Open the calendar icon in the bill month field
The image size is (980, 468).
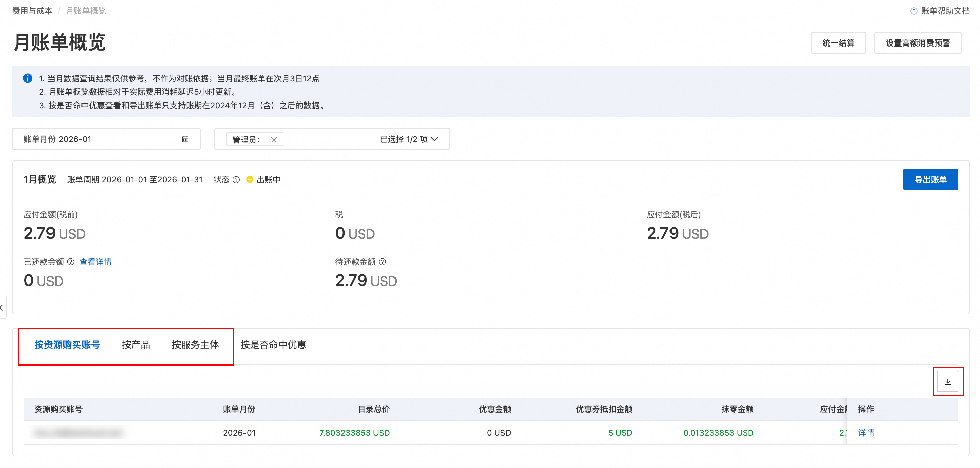[185, 139]
